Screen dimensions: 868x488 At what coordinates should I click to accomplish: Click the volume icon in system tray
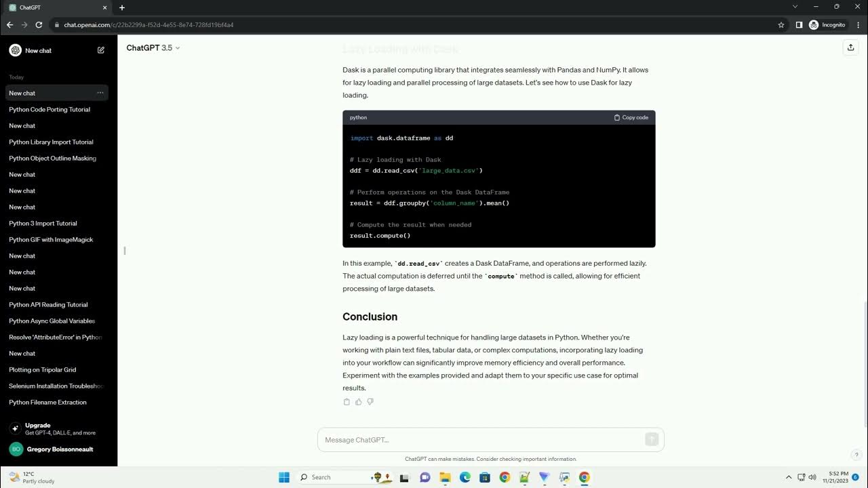(x=812, y=477)
